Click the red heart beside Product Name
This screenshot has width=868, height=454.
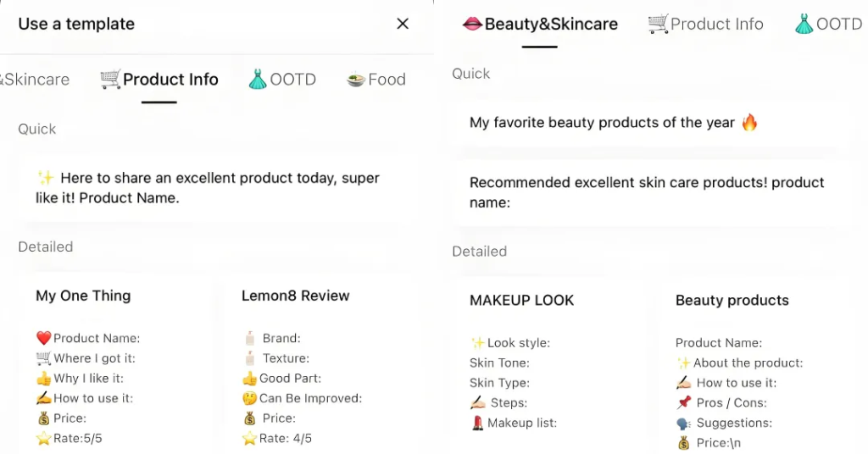44,338
